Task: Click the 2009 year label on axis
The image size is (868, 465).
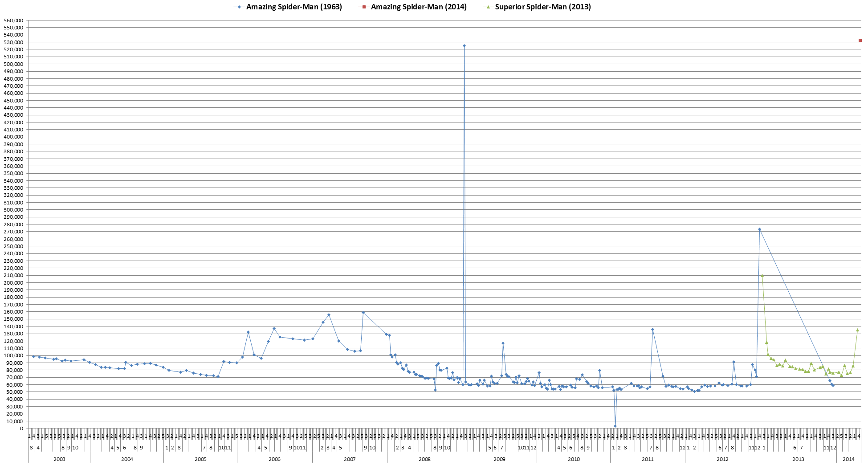Action: [x=499, y=459]
